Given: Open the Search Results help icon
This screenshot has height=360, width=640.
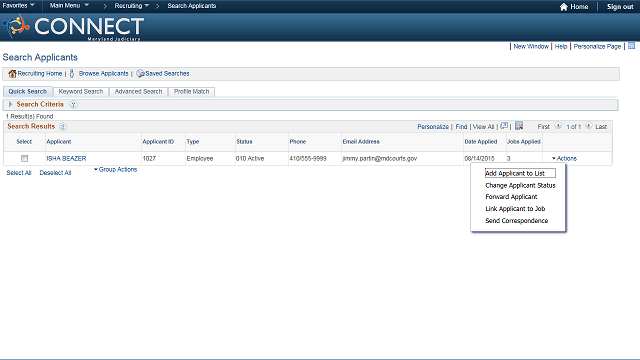Looking at the screenshot, I should pyautogui.click(x=62, y=127).
